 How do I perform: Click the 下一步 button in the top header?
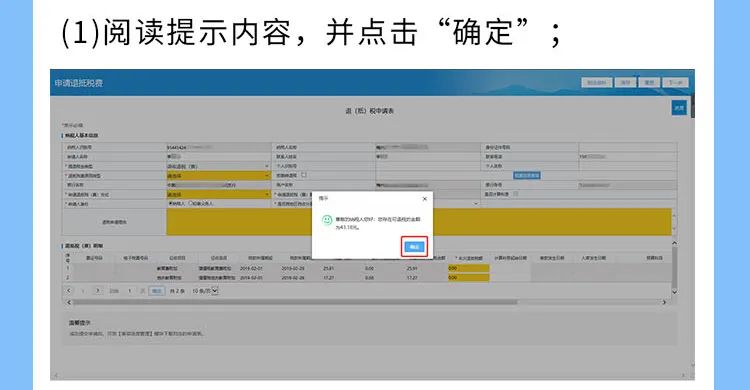(675, 83)
